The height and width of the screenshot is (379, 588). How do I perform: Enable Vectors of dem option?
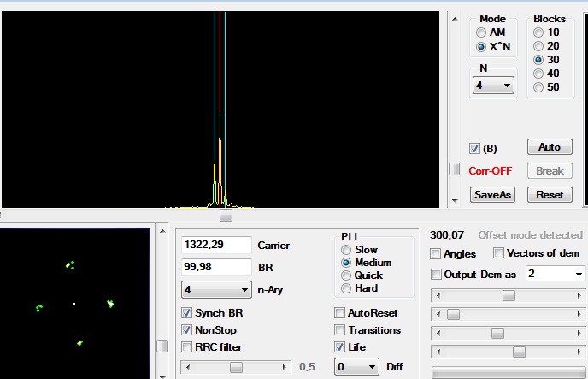tap(498, 253)
